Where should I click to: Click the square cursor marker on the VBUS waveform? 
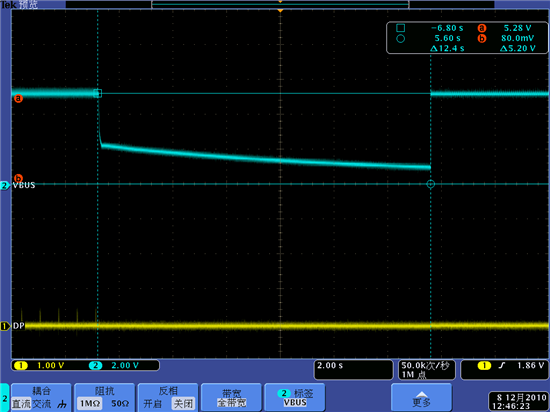98,93
